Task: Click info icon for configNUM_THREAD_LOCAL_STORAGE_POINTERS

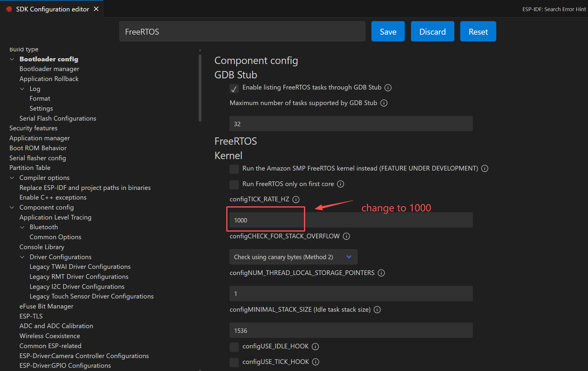Action: [381, 273]
